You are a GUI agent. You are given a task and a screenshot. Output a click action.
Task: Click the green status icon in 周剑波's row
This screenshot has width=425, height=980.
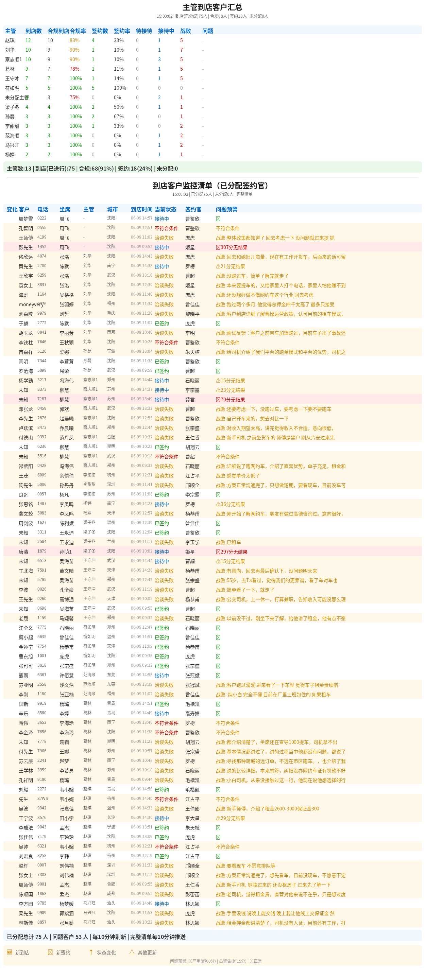218,523
